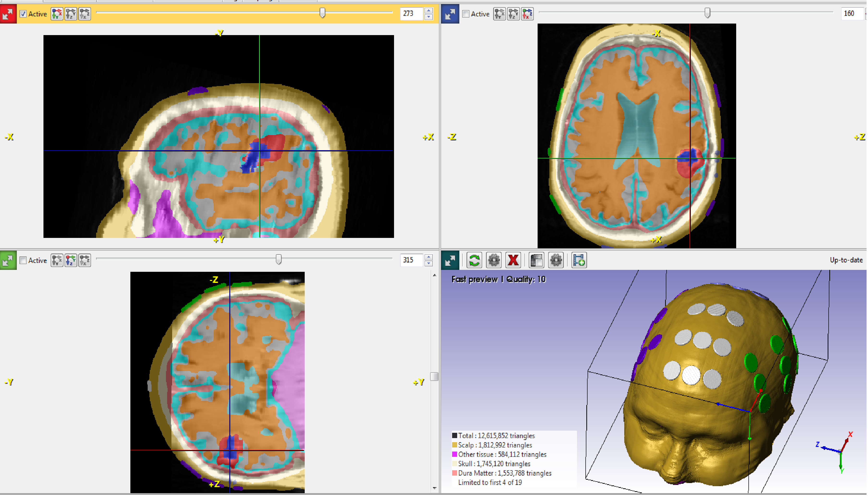Viewport: 868px width, 496px height.
Task: Enable the Active checkbox for the coronal view
Action: (23, 260)
